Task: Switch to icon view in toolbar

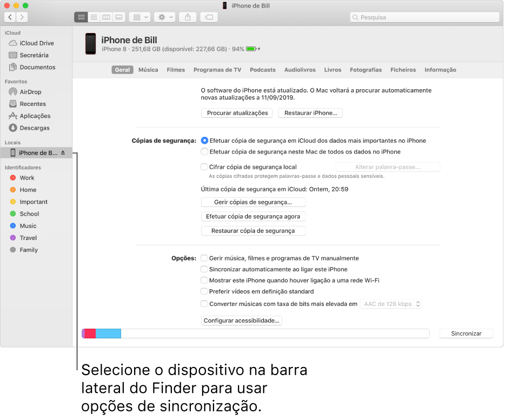Action: [81, 17]
